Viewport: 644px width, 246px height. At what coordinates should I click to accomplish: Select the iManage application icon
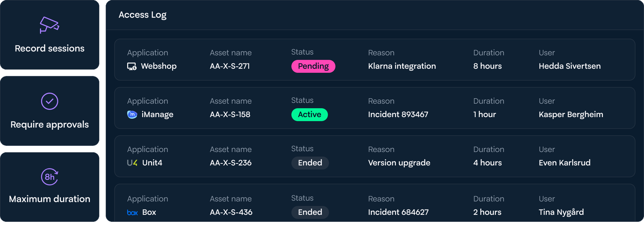(132, 114)
